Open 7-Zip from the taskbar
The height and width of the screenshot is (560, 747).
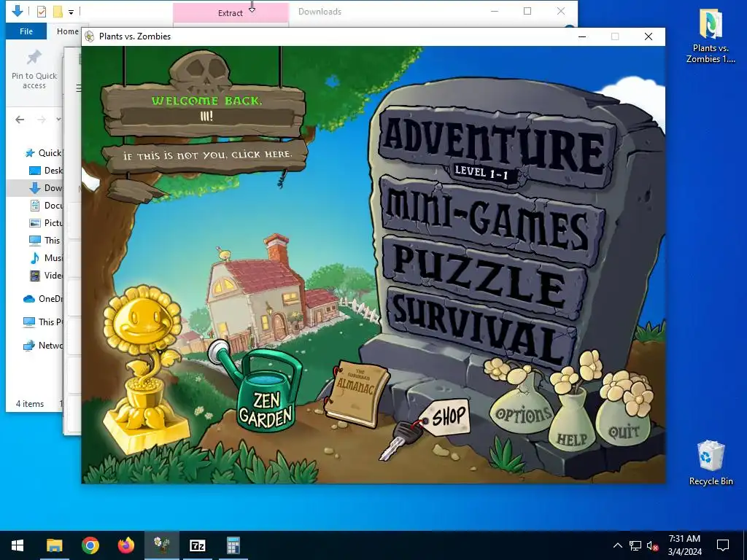197,545
